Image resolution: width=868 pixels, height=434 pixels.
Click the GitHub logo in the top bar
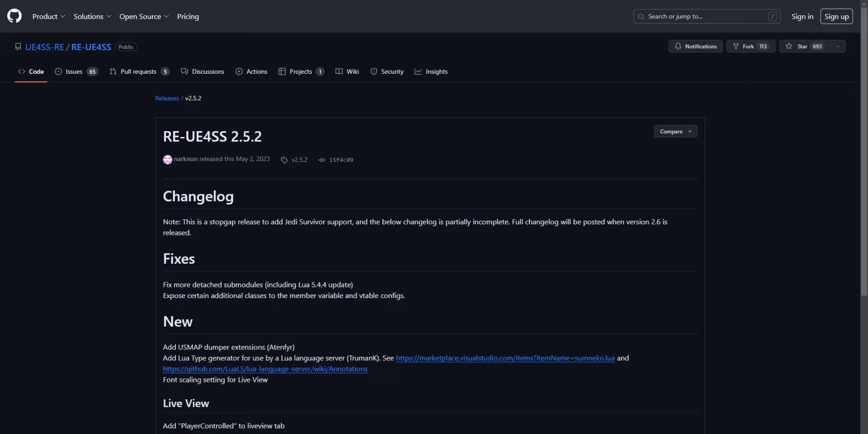pos(14,16)
